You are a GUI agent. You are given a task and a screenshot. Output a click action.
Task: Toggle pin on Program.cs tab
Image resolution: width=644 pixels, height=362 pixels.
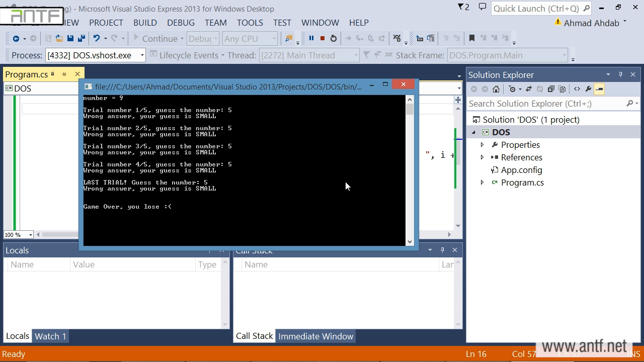(64, 74)
